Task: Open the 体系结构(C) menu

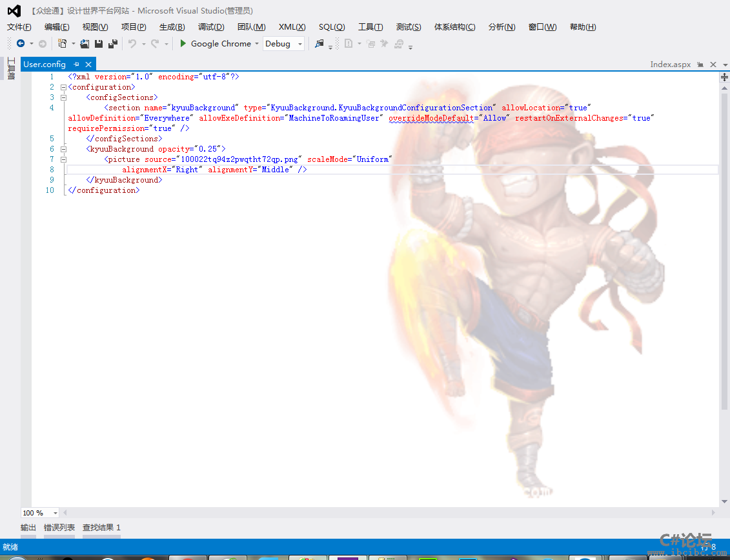Action: 454,27
